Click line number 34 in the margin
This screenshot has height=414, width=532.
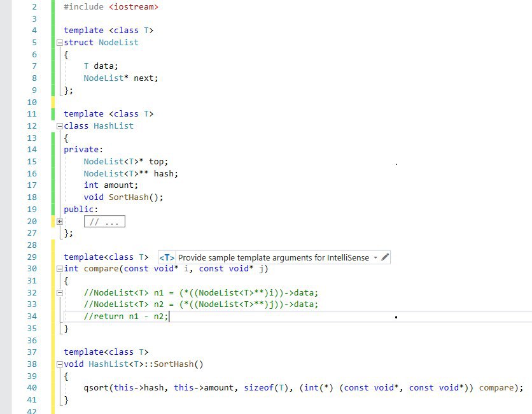pyautogui.click(x=32, y=317)
